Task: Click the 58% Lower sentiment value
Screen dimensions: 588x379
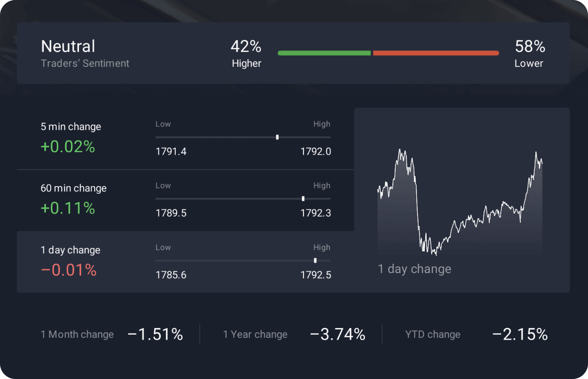Action: click(530, 47)
